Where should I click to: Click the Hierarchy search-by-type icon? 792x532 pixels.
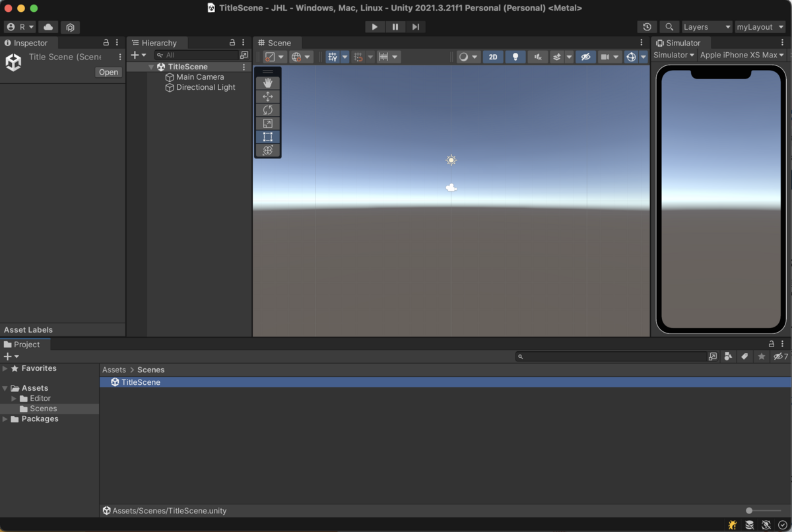point(244,55)
